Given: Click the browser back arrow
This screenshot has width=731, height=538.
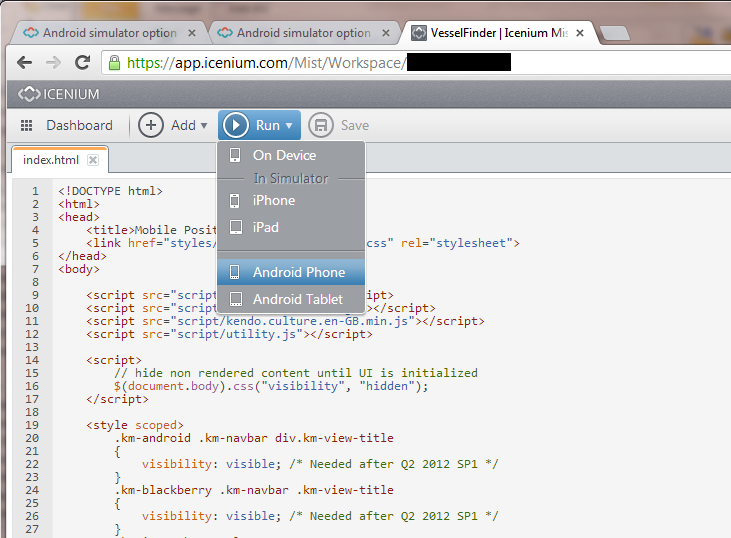Looking at the screenshot, I should coord(24,62).
